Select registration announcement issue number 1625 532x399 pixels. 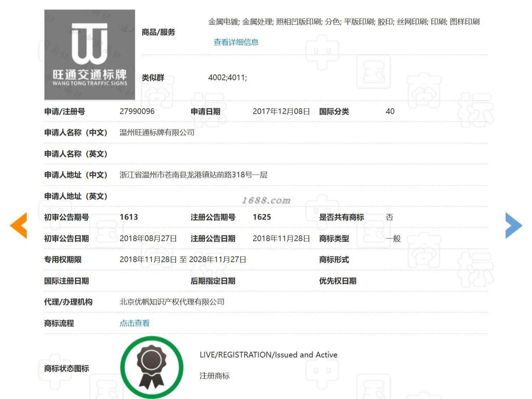262,217
